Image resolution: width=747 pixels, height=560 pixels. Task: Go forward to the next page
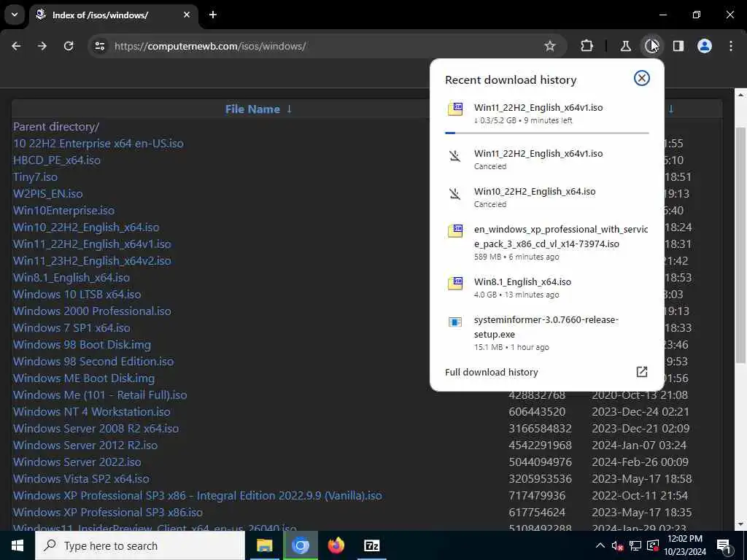pyautogui.click(x=42, y=46)
